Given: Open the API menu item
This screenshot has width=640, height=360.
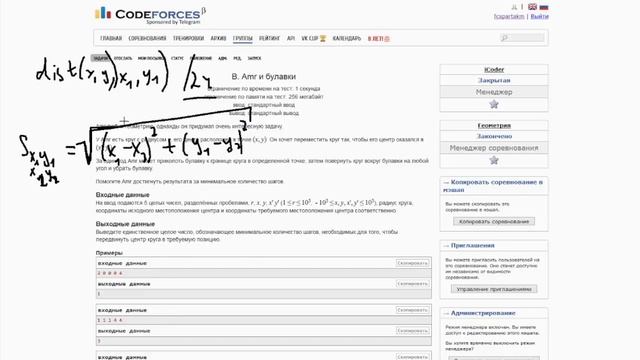Looking at the screenshot, I should tap(291, 38).
